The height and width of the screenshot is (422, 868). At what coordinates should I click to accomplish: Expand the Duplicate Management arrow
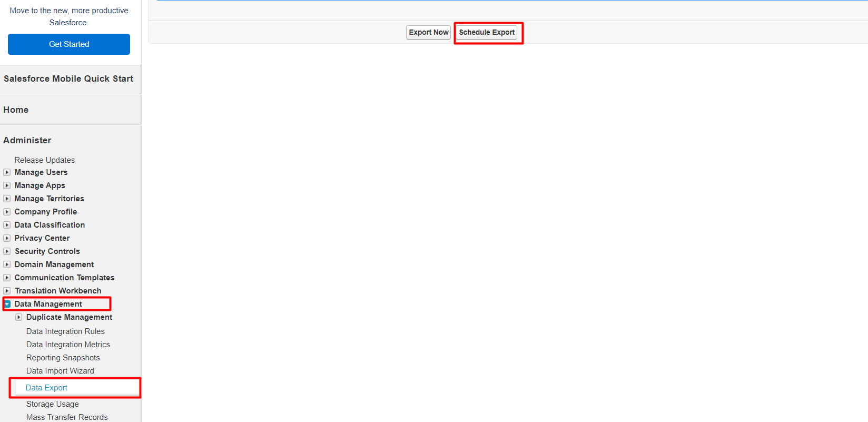[x=19, y=317]
